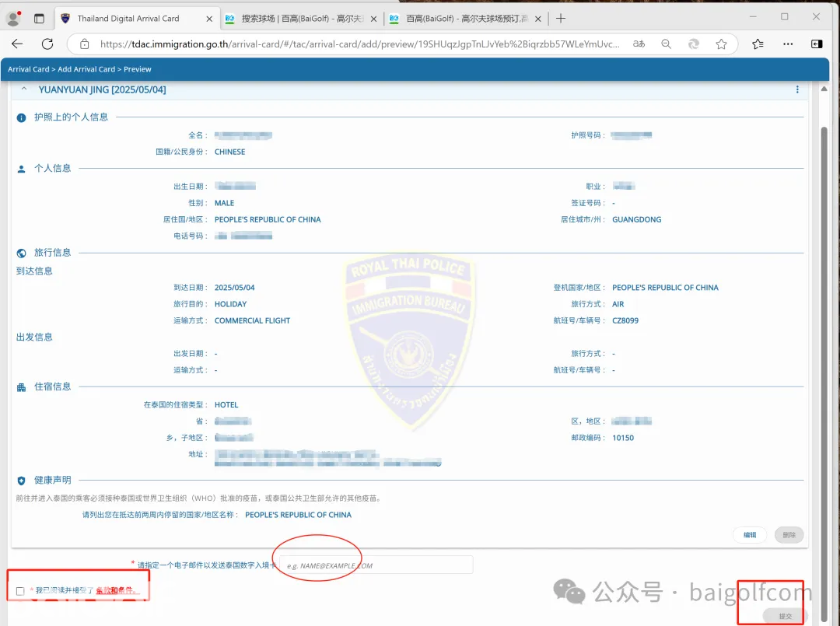The width and height of the screenshot is (840, 626).
Task: Open the browser profile avatar menu
Action: [13, 19]
